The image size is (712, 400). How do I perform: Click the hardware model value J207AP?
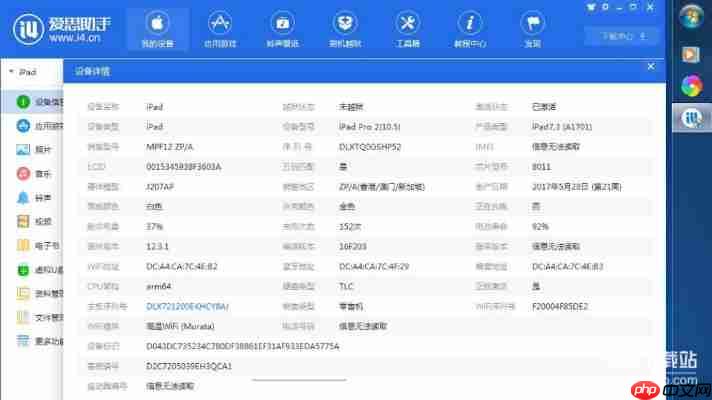tap(160, 187)
